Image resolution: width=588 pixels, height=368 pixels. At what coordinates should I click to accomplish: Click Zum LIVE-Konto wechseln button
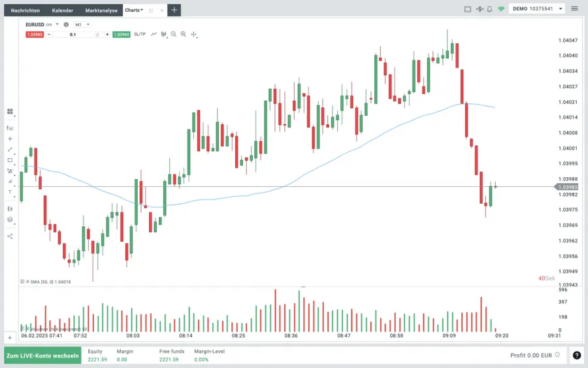pos(42,356)
